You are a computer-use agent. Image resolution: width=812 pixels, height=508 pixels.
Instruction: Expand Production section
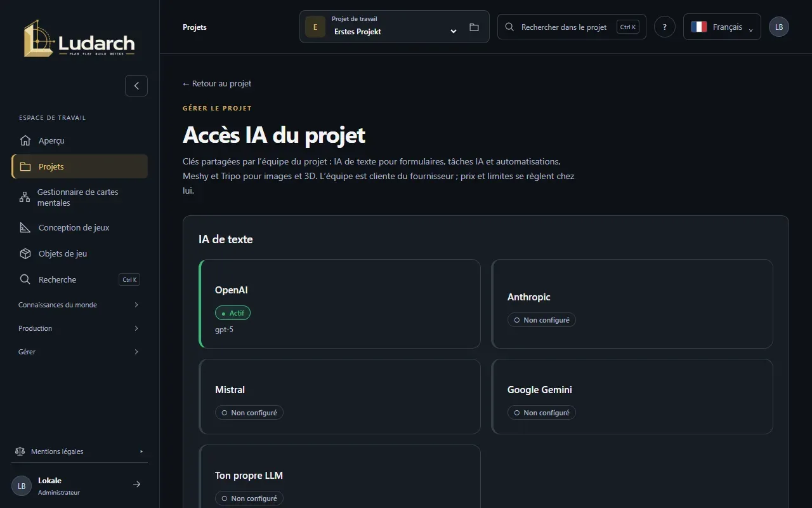tap(79, 328)
